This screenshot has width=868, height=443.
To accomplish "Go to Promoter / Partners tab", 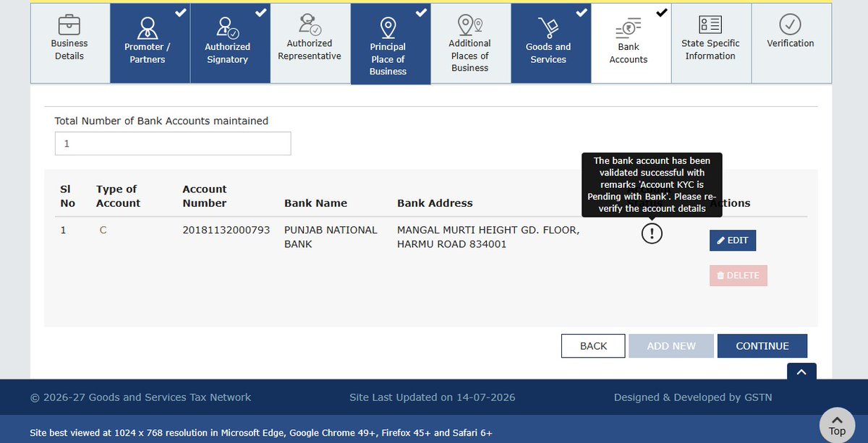I will tap(150, 43).
